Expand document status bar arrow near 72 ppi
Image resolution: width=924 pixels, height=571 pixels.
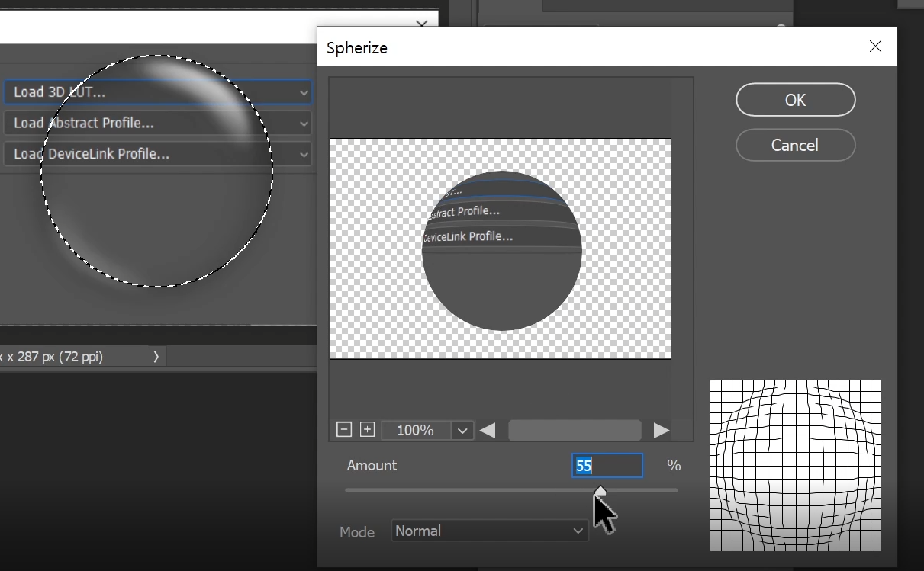pyautogui.click(x=156, y=356)
